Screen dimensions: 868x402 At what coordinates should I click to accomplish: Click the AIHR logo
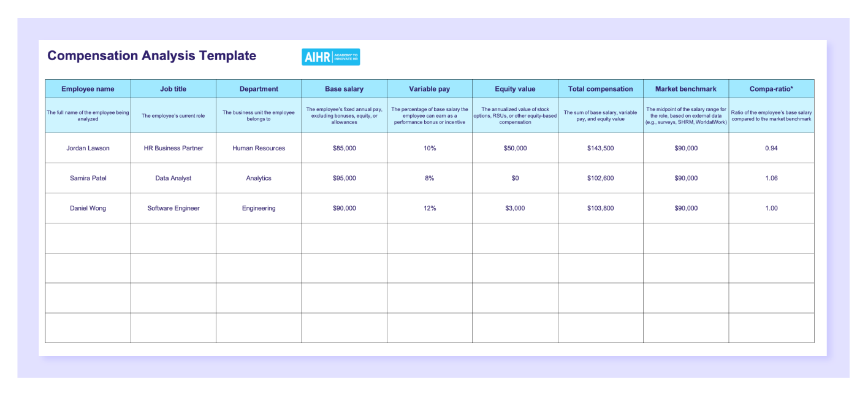[x=330, y=56]
